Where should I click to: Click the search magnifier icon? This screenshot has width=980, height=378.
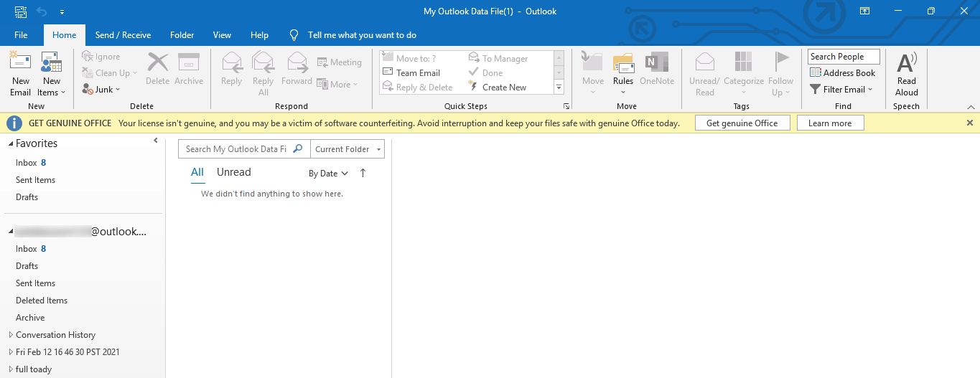pyautogui.click(x=298, y=148)
